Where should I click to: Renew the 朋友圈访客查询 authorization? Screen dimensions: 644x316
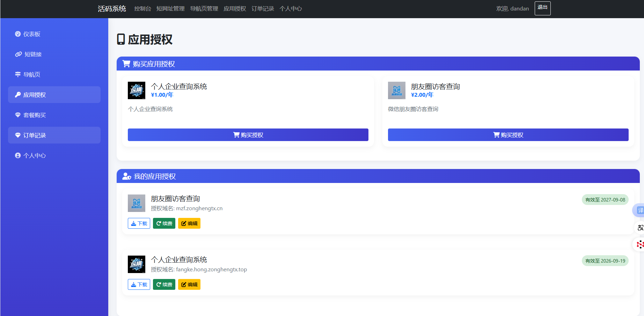[164, 223]
